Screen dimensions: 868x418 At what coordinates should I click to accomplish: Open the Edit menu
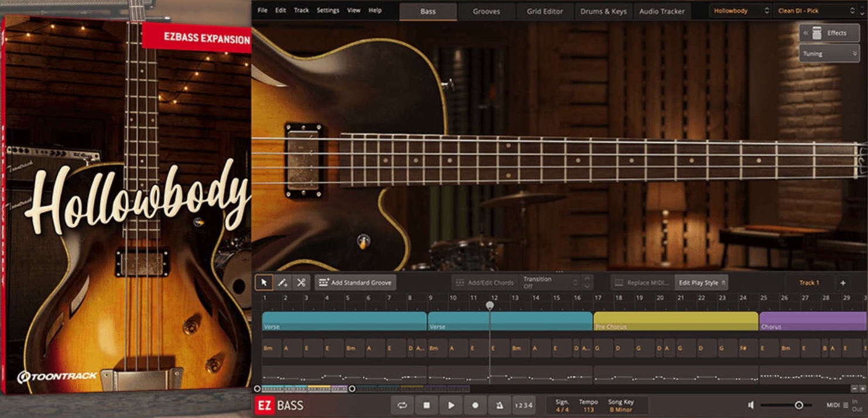[281, 11]
